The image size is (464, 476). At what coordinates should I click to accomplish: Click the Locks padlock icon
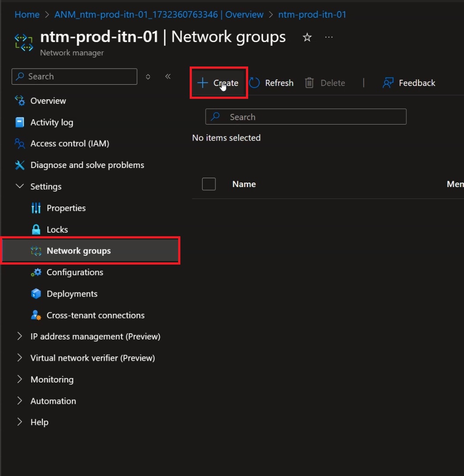(x=36, y=230)
